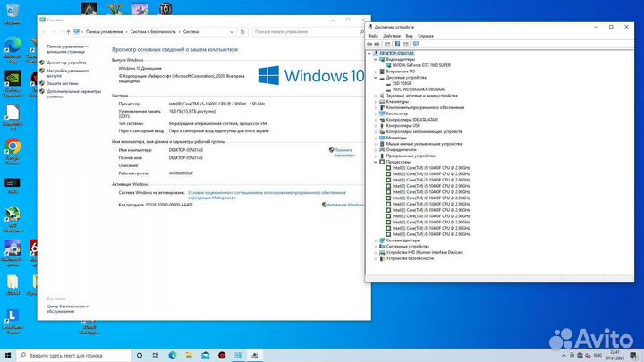
Task: Select Мыши и иные указывающие устройства row
Action: 423,144
